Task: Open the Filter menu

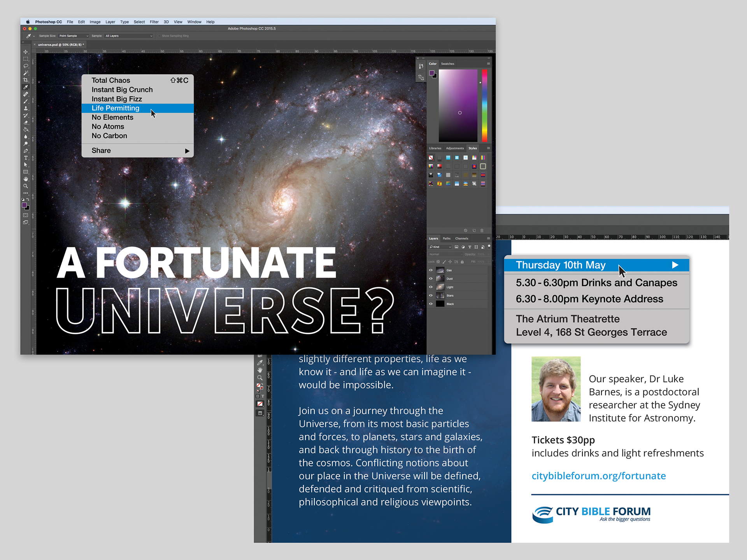Action: click(x=154, y=22)
